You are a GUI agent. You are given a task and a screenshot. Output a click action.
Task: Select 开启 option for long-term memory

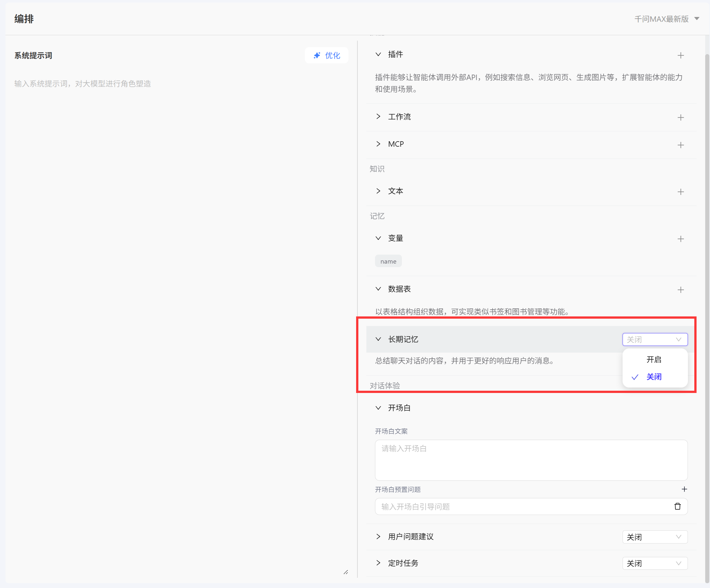[654, 359]
